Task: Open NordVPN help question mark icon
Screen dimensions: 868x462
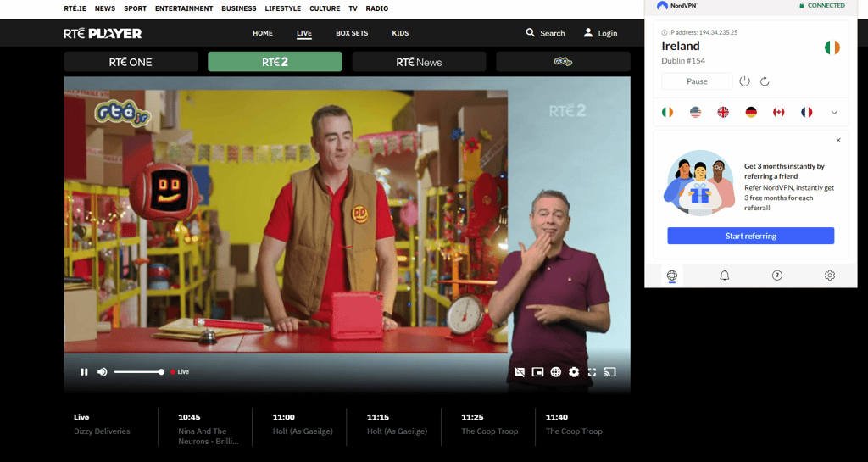Action: [x=777, y=275]
